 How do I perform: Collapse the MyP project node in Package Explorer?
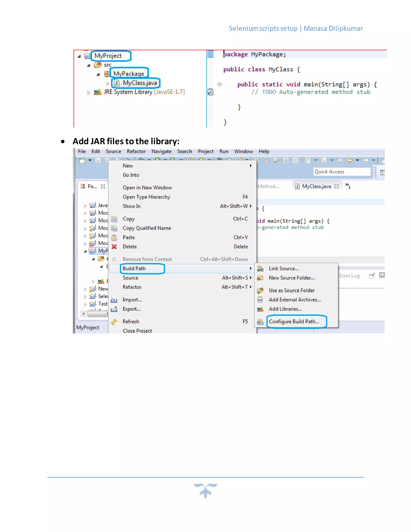click(x=85, y=251)
